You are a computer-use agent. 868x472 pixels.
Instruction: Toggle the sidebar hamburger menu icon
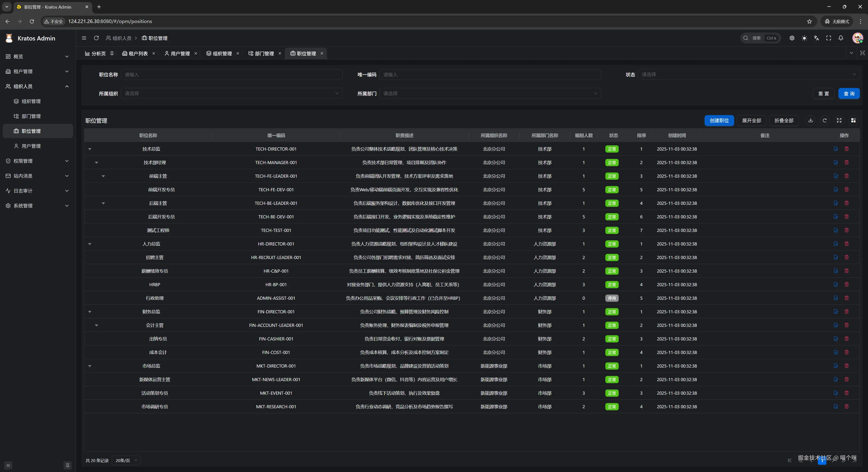[x=84, y=38]
